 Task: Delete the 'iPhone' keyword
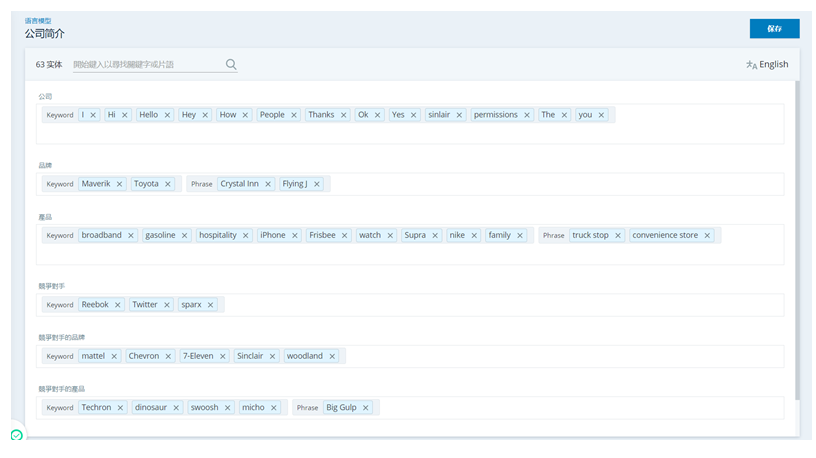pos(295,236)
